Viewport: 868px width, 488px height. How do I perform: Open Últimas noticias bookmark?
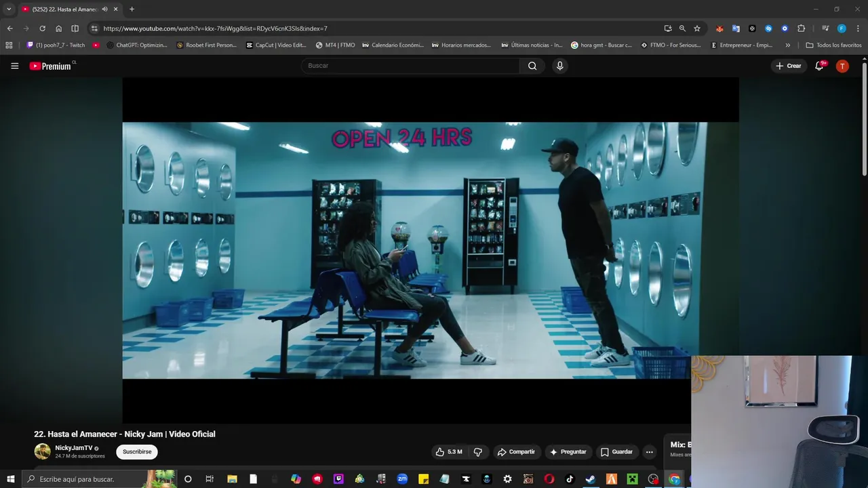532,45
